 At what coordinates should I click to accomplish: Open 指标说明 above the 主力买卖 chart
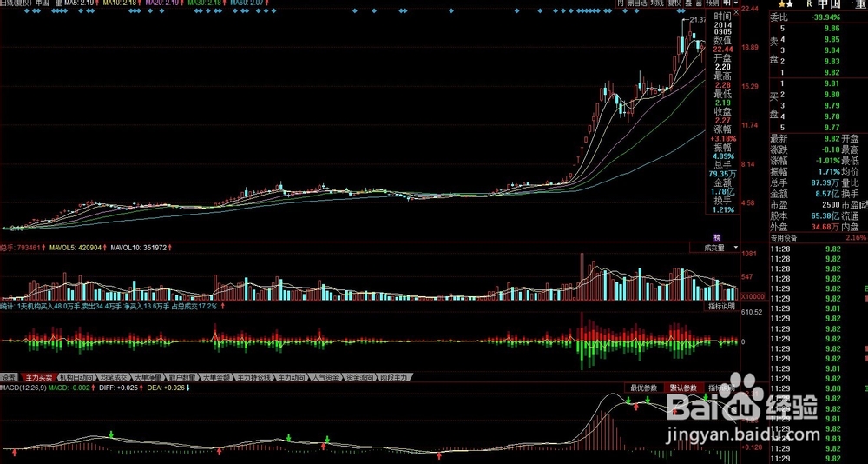pos(721,306)
